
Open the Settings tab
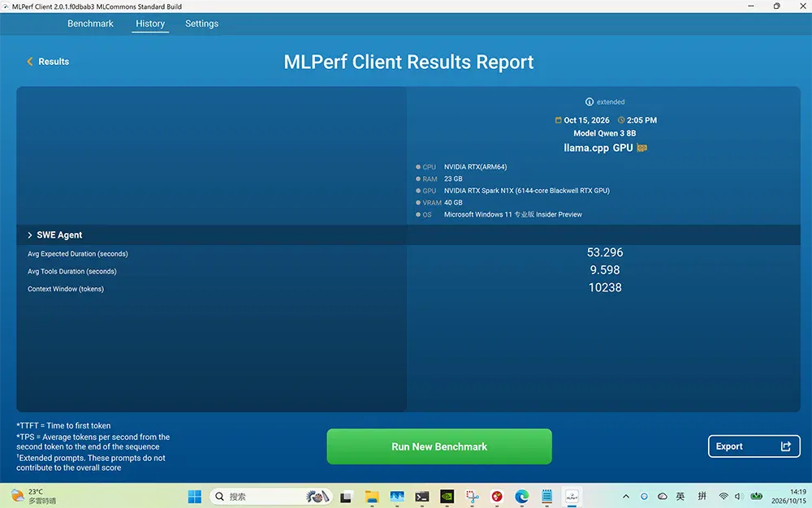click(202, 24)
